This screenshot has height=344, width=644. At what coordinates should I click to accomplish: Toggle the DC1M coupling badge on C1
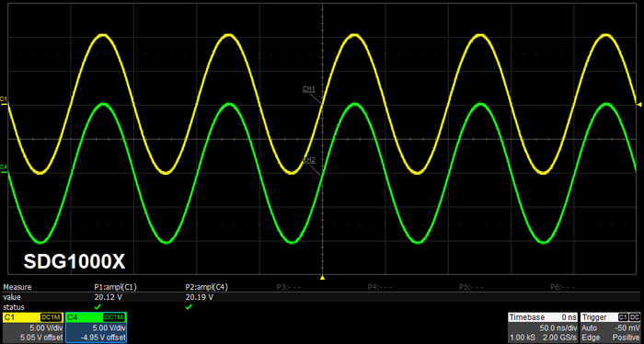[x=51, y=317]
